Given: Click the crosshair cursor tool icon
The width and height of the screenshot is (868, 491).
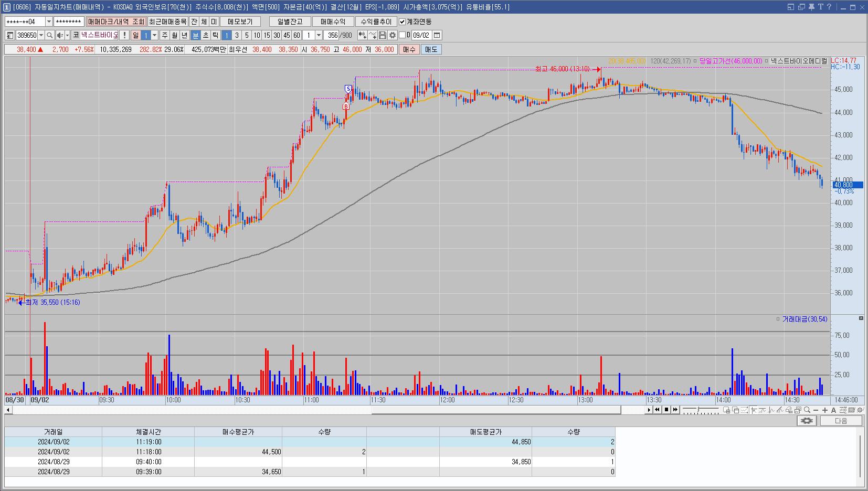Looking at the screenshot, I should pos(754,410).
